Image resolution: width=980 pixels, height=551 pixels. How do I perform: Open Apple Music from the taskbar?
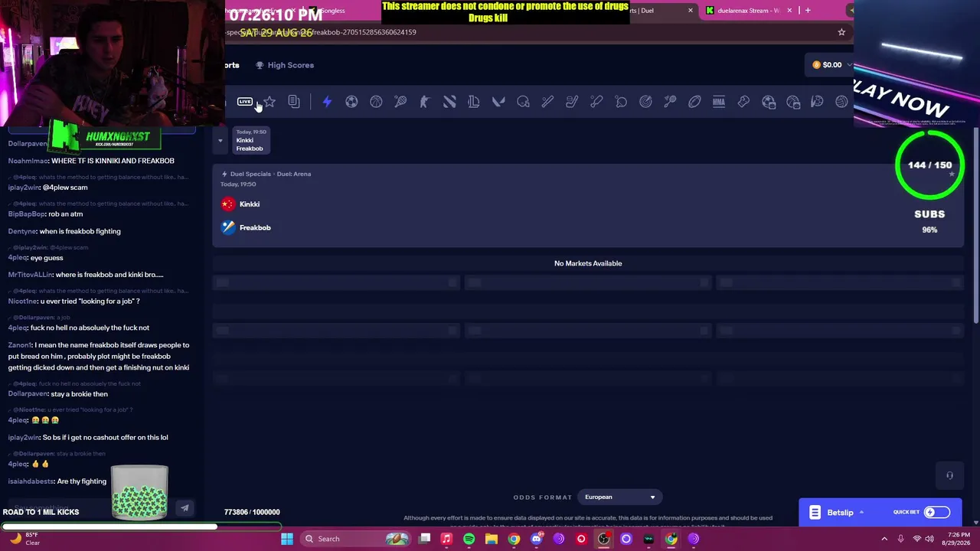tap(446, 539)
